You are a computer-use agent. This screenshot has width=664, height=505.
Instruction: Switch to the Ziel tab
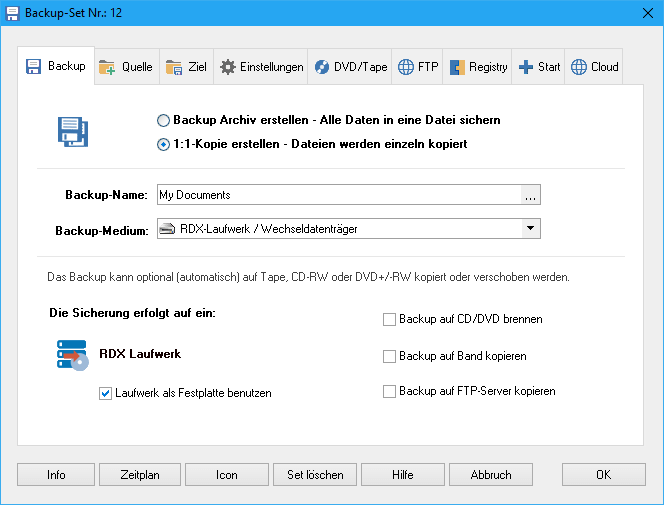pos(186,67)
